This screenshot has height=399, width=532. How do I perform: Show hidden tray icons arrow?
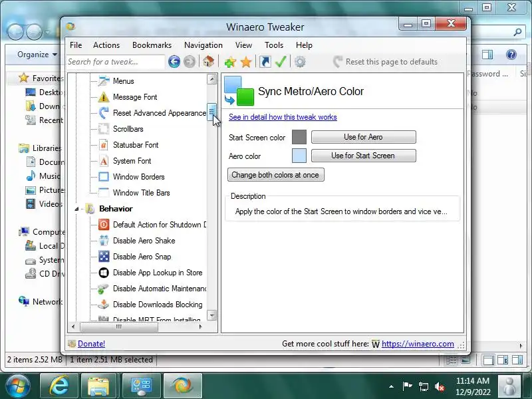pos(391,386)
